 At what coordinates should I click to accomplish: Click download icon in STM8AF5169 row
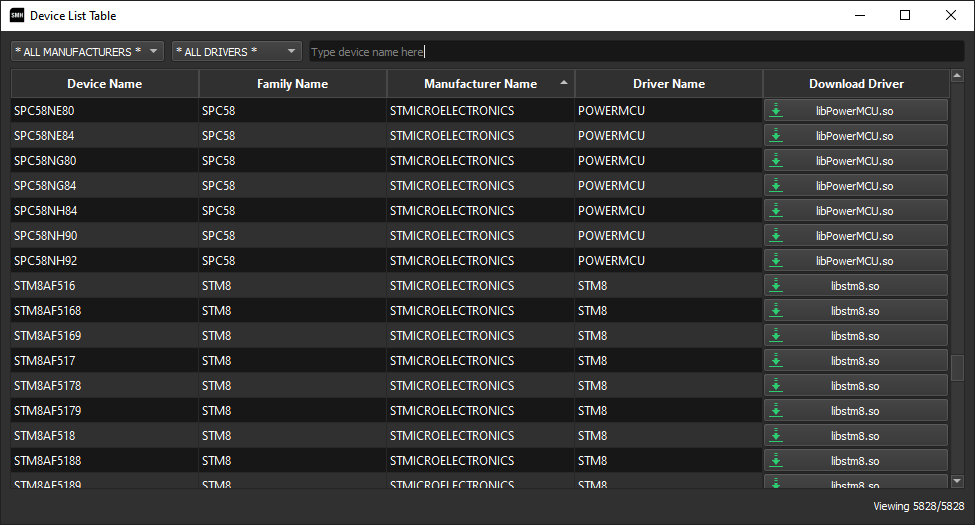[x=776, y=335]
